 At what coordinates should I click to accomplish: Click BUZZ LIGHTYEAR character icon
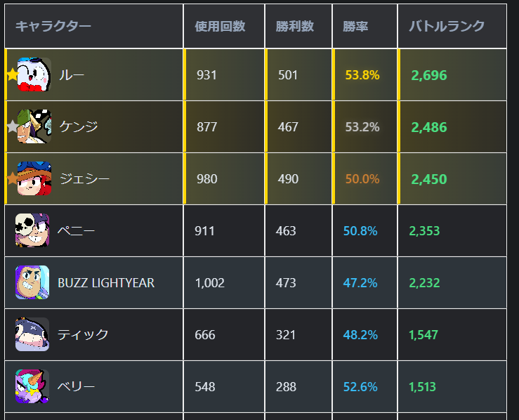(x=32, y=282)
